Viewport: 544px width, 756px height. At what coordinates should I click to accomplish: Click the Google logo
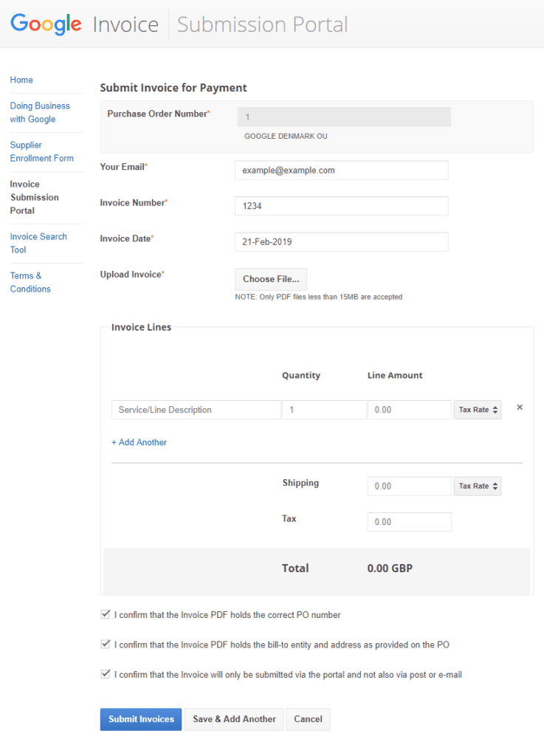click(46, 24)
